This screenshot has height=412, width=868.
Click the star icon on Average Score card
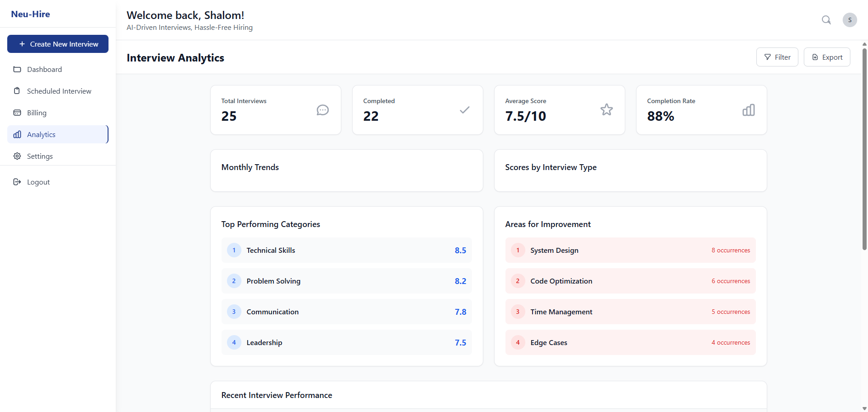click(606, 109)
